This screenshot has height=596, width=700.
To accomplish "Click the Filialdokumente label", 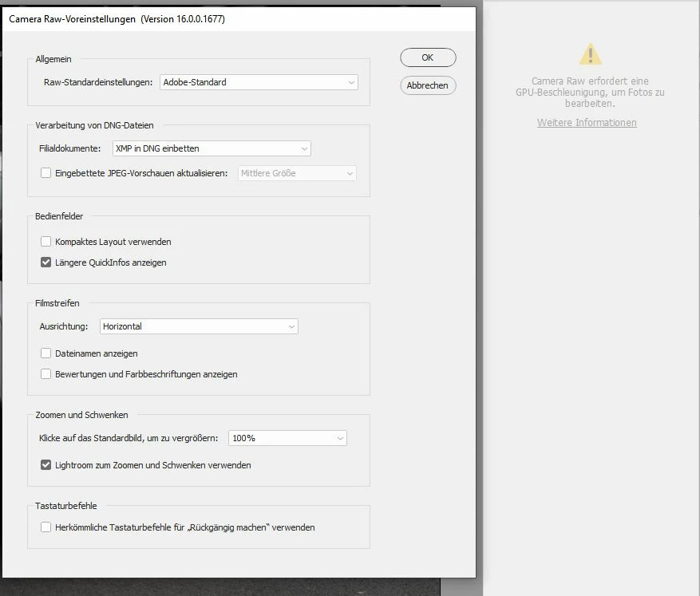I will [x=70, y=148].
